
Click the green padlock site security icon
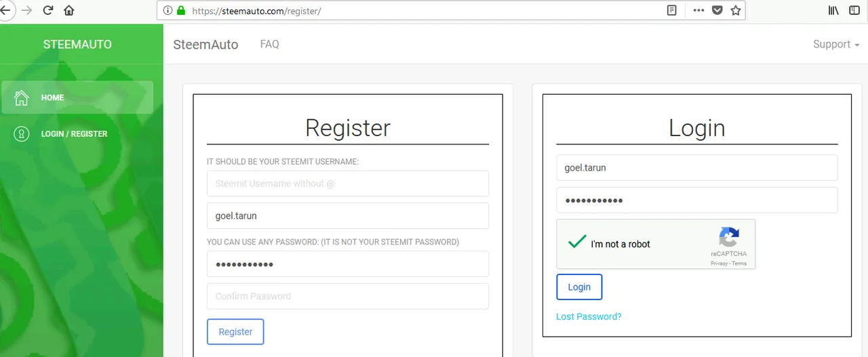click(x=181, y=10)
